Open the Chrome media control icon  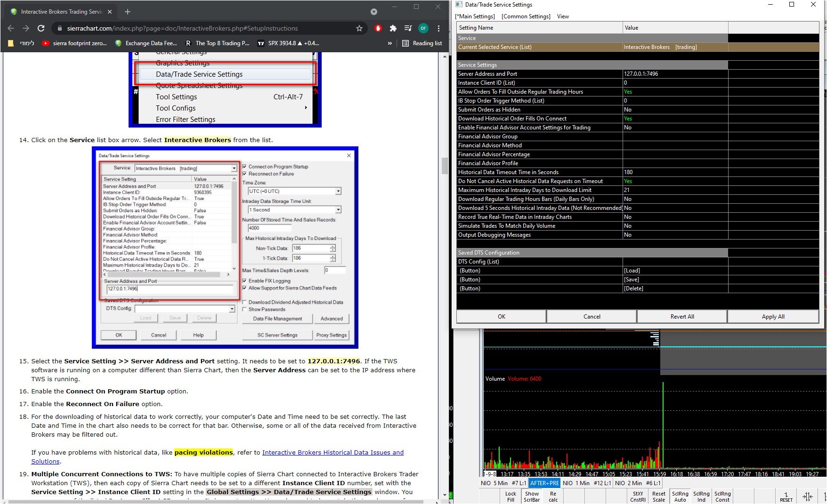coord(408,28)
